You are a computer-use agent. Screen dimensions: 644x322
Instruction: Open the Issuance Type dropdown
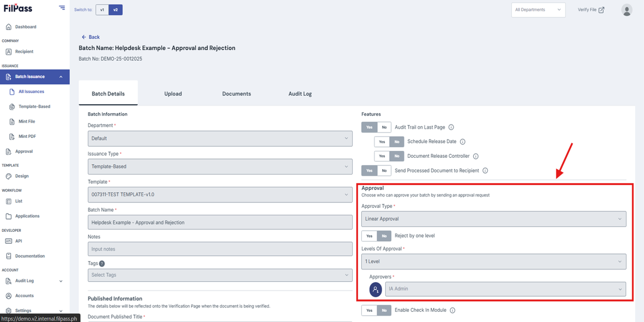pos(220,166)
